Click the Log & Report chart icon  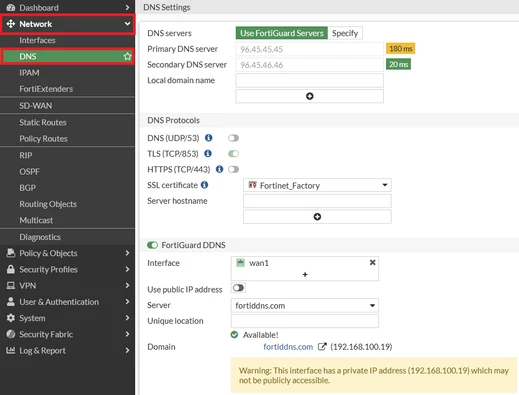(11, 350)
